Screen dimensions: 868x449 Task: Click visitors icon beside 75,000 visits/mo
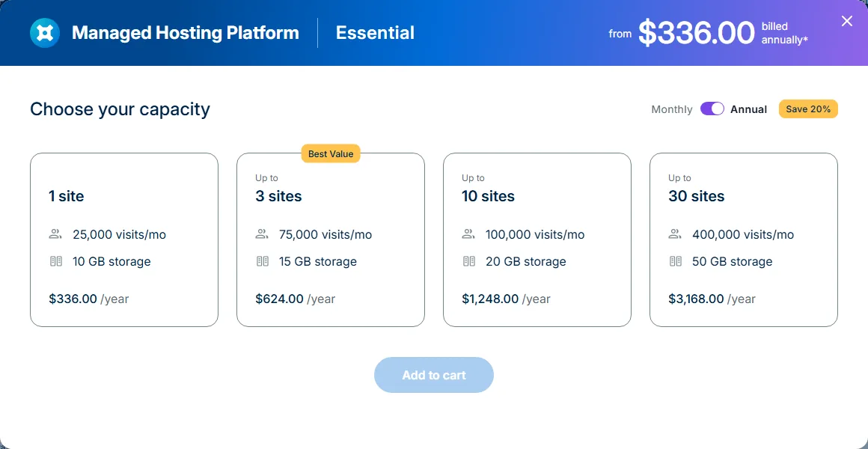(x=262, y=234)
